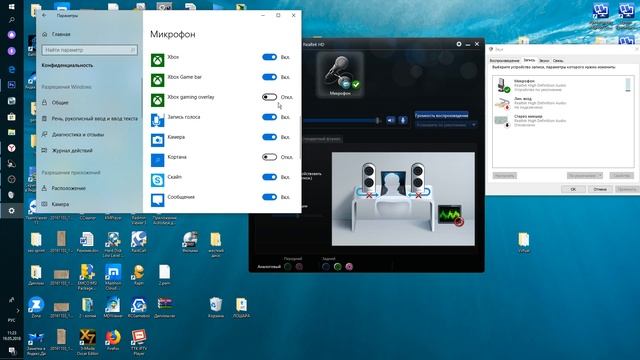This screenshot has width=640, height=360.
Task: Mute recording with Realtek microphone button
Action: 403,120
